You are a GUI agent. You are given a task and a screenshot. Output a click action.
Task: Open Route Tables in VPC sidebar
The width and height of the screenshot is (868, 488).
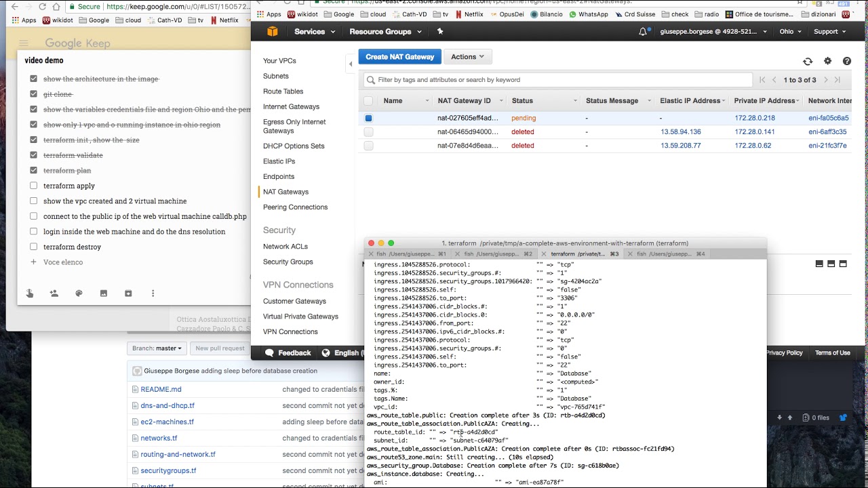tap(283, 91)
